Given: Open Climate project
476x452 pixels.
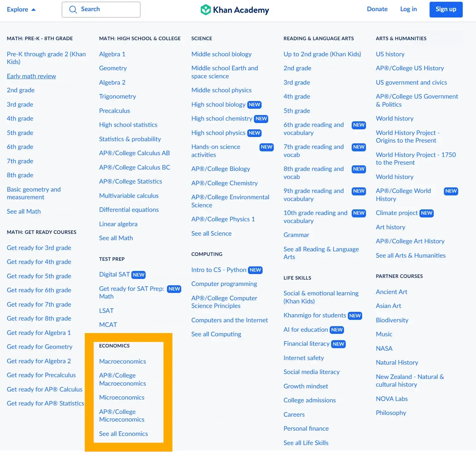Looking at the screenshot, I should 397,213.
